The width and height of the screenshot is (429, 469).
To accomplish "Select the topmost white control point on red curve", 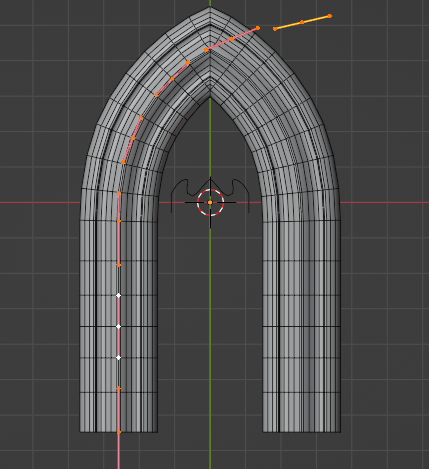I will pos(118,295).
